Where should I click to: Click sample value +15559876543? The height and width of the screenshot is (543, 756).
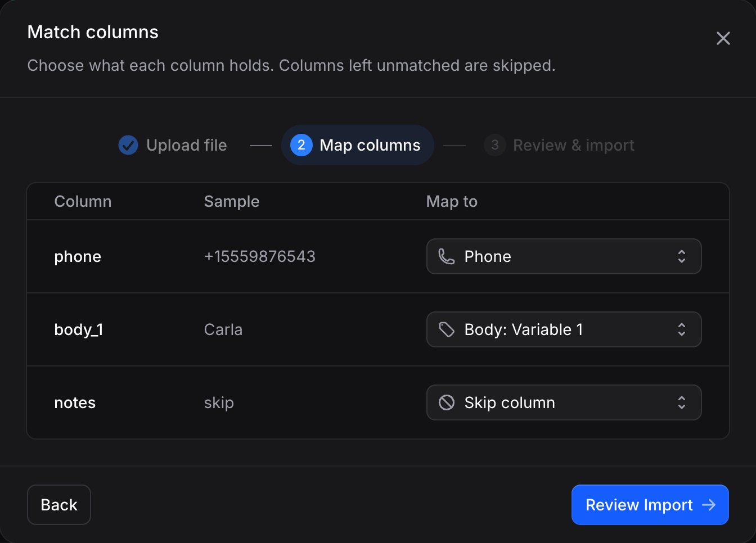coord(260,256)
